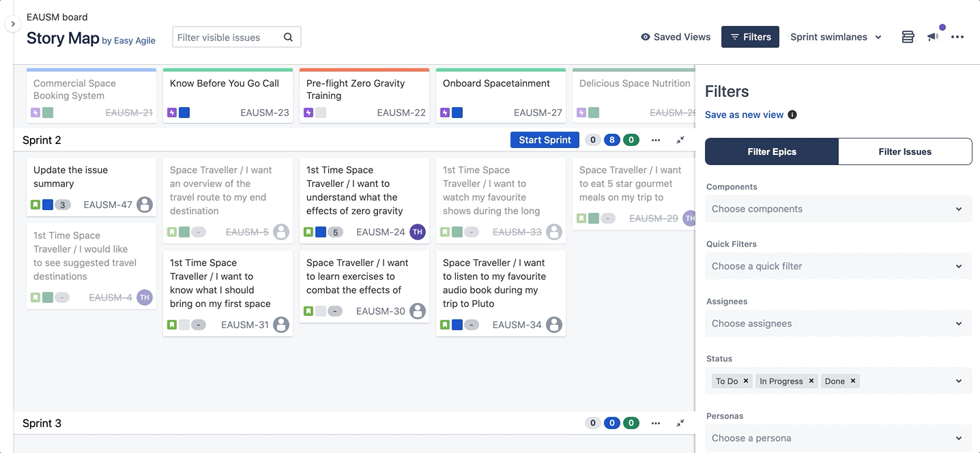Open the announcements megaphone icon
The image size is (980, 453).
[933, 37]
